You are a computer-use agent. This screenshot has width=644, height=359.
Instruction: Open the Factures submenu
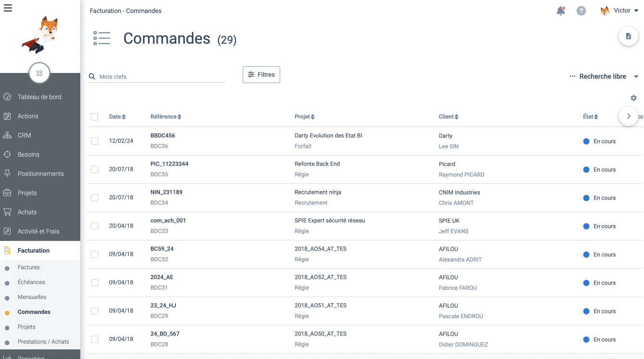[29, 267]
